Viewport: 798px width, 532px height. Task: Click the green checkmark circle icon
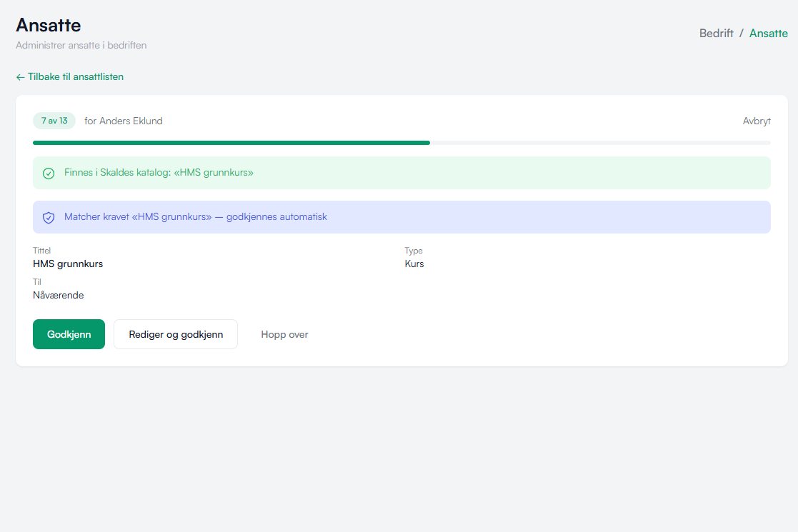(49, 174)
